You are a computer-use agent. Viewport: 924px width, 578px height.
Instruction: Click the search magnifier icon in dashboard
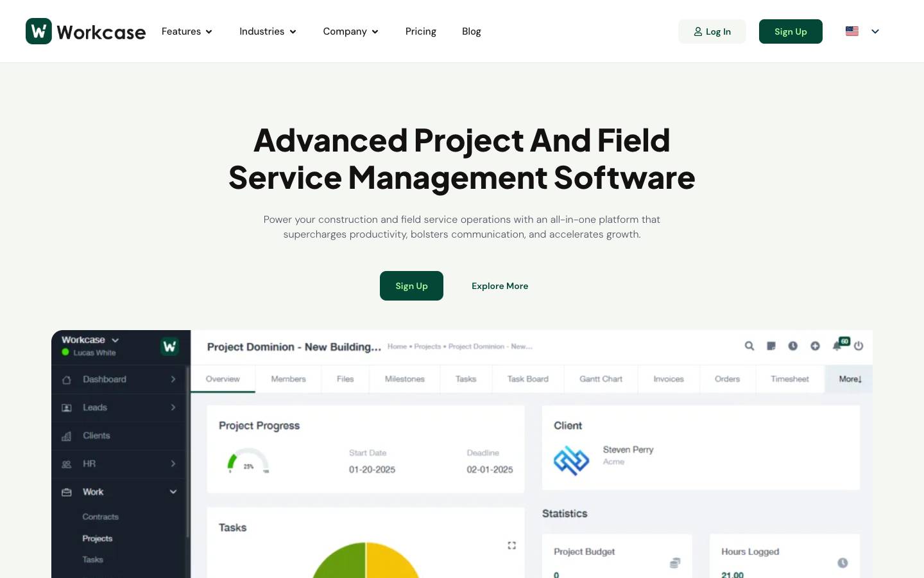tap(749, 346)
